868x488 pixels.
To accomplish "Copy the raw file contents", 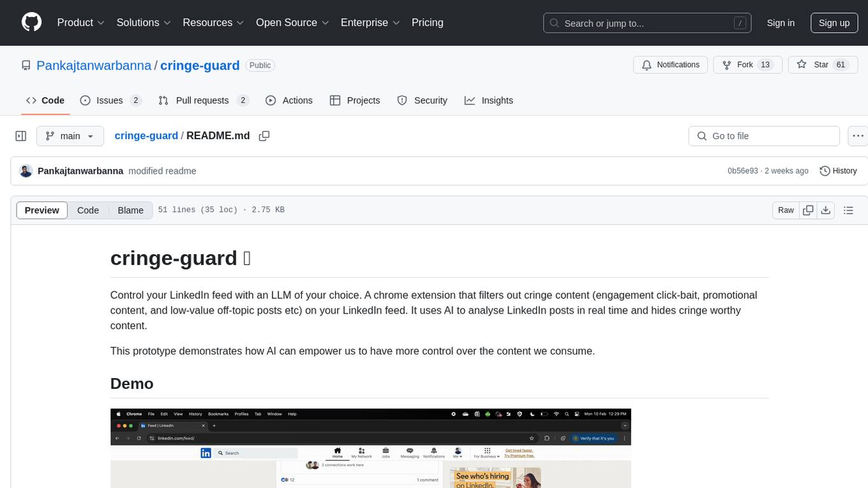I will pyautogui.click(x=808, y=210).
